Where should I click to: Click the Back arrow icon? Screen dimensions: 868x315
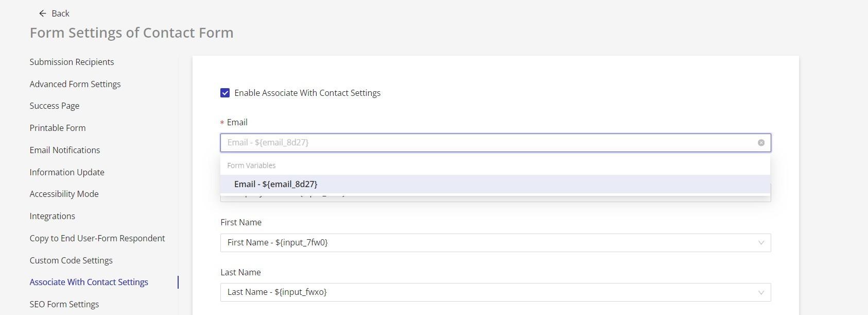(x=43, y=13)
